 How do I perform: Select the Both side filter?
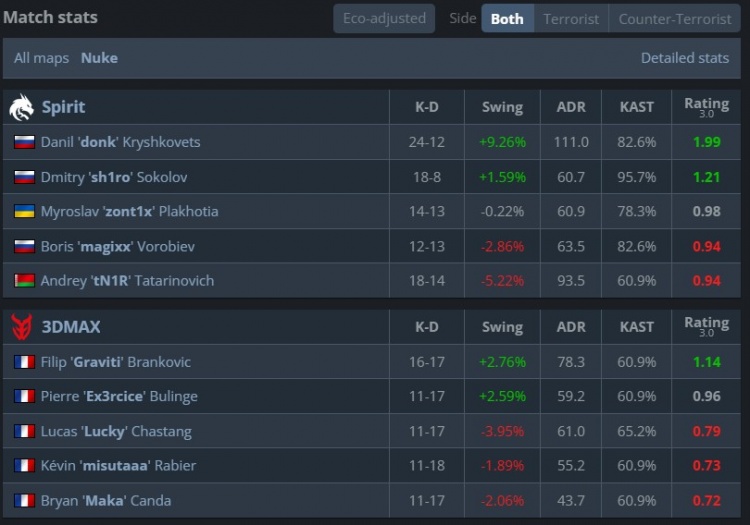coord(507,18)
